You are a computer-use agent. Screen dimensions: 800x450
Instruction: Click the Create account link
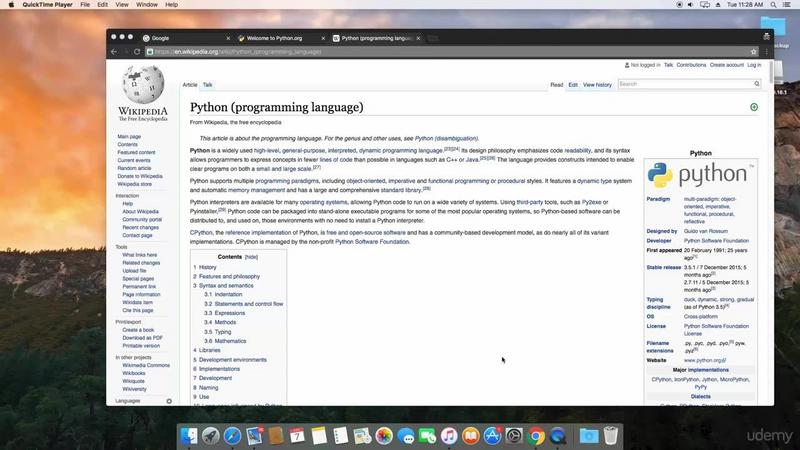tap(727, 65)
